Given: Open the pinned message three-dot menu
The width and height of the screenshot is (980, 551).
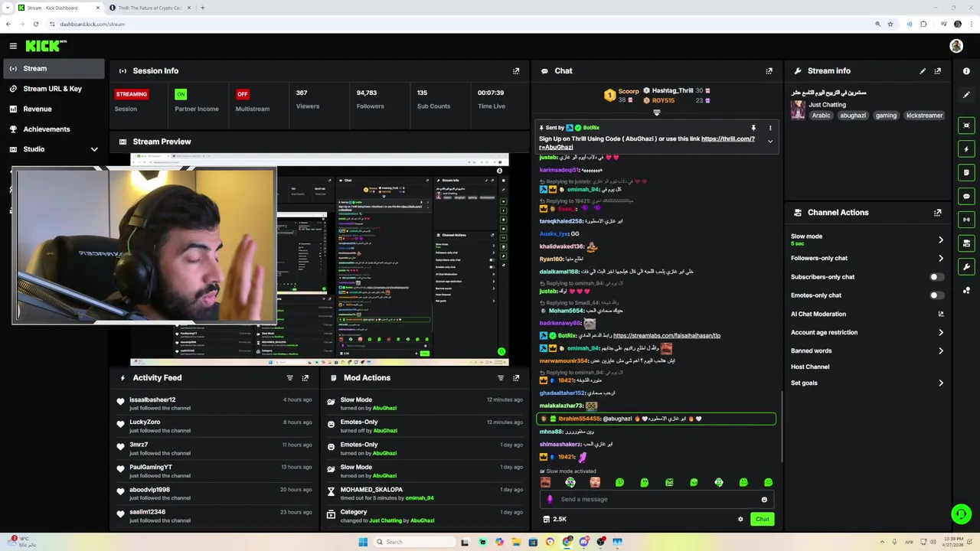Looking at the screenshot, I should coord(770,128).
